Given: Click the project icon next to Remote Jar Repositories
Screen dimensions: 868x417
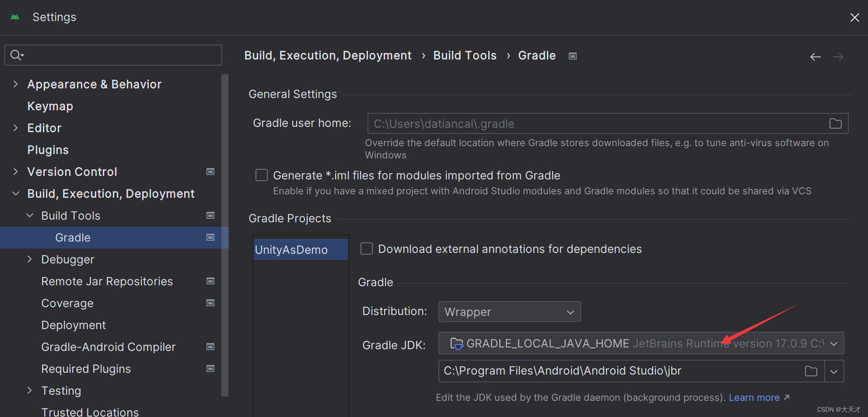Looking at the screenshot, I should [210, 281].
